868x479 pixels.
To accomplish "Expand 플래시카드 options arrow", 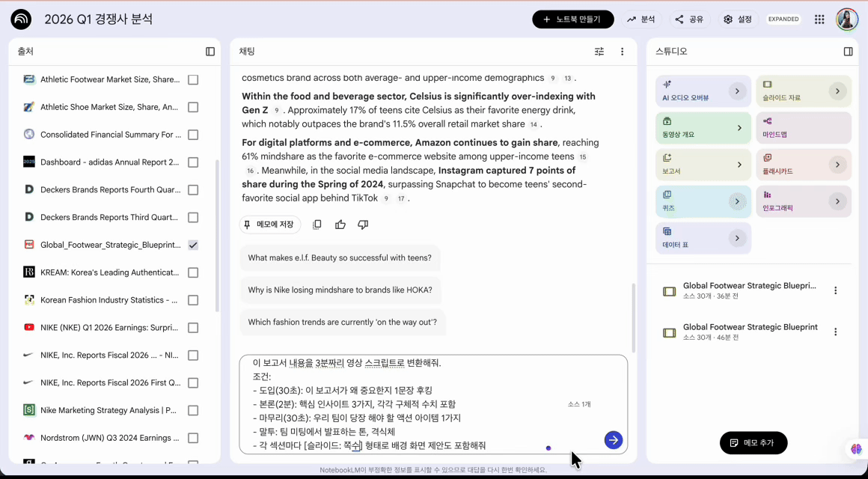I will tap(837, 165).
